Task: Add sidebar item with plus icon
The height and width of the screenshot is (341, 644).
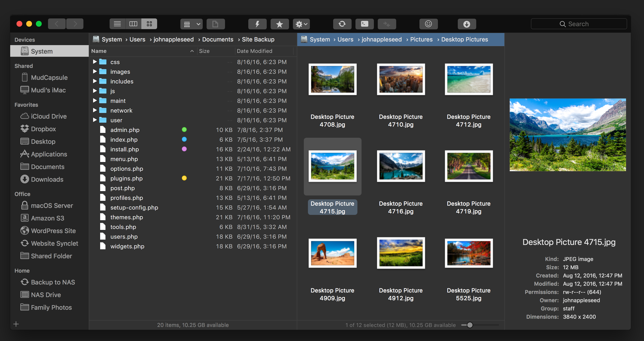Action: pos(16,324)
